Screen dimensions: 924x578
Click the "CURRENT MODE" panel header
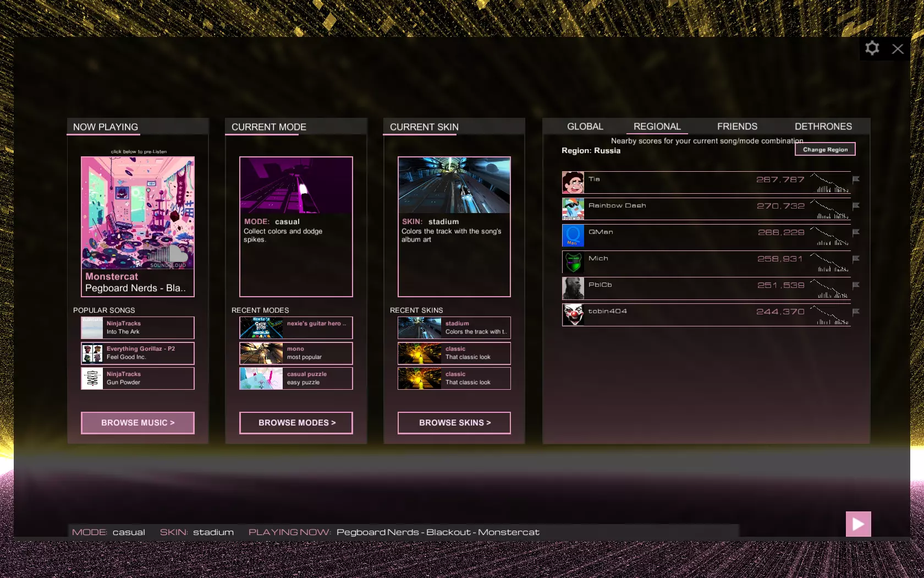[x=269, y=127]
